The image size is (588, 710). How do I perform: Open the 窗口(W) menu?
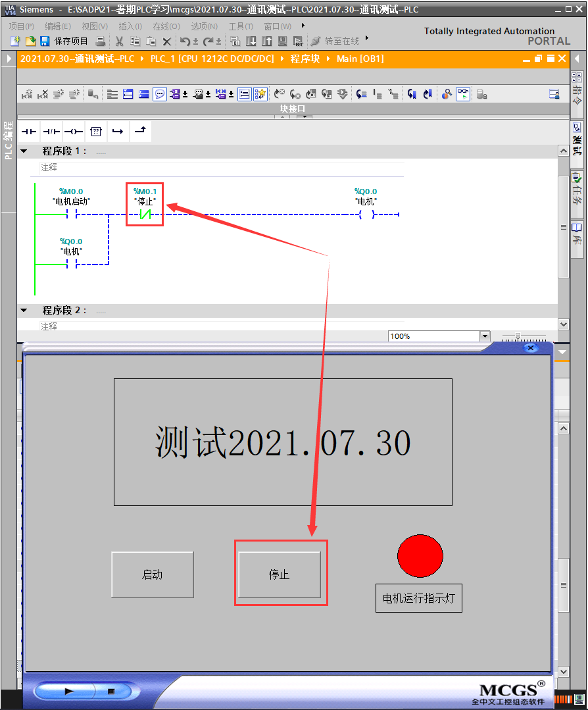(x=278, y=26)
